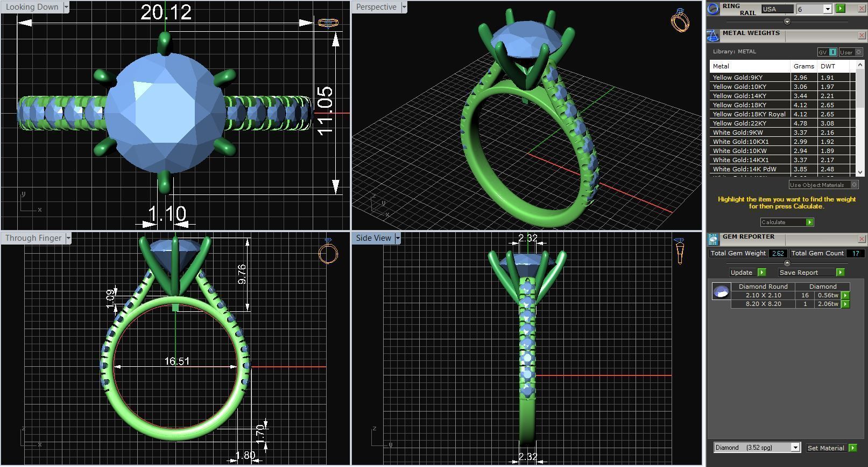868x467 pixels.
Task: Click the 2.10 X 2.10 gem size cell
Action: click(x=763, y=295)
